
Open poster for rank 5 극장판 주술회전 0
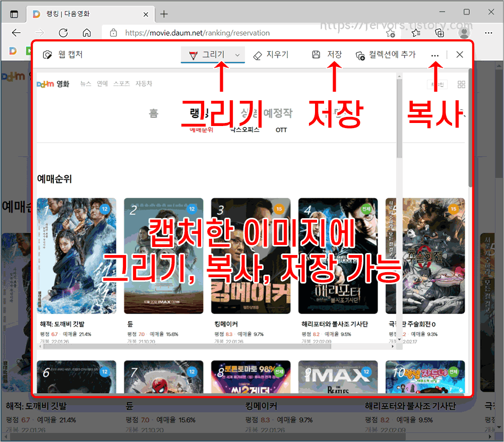click(425, 256)
